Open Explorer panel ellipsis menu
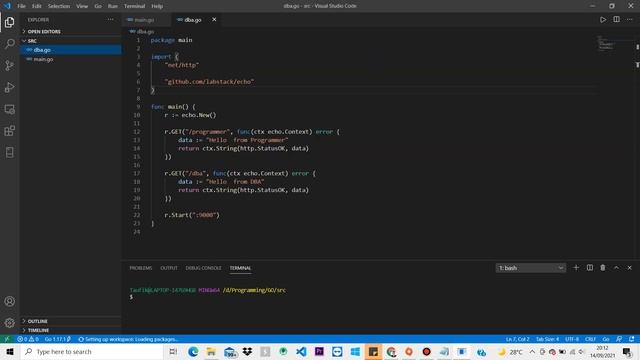The width and height of the screenshot is (640, 360). pyautogui.click(x=111, y=20)
